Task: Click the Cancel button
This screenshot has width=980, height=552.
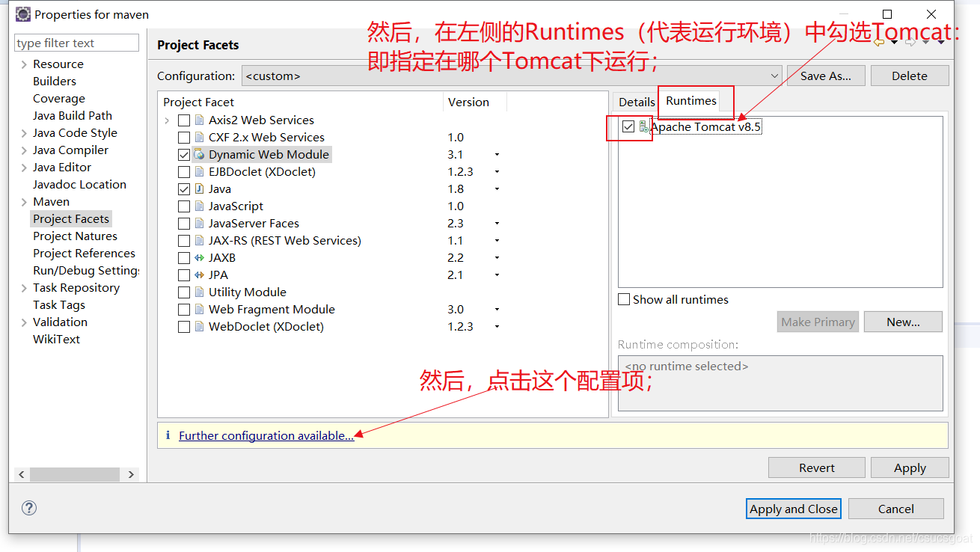Action: tap(896, 509)
